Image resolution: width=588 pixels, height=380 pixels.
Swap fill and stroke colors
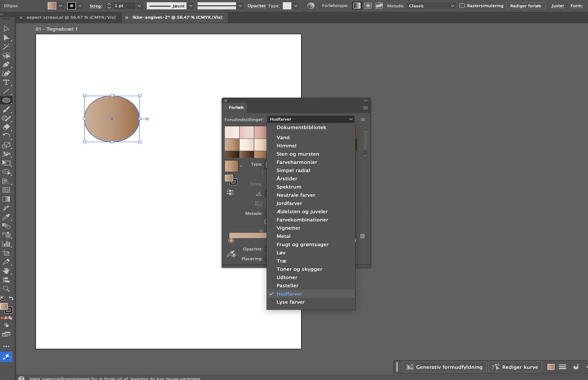[x=11, y=298]
